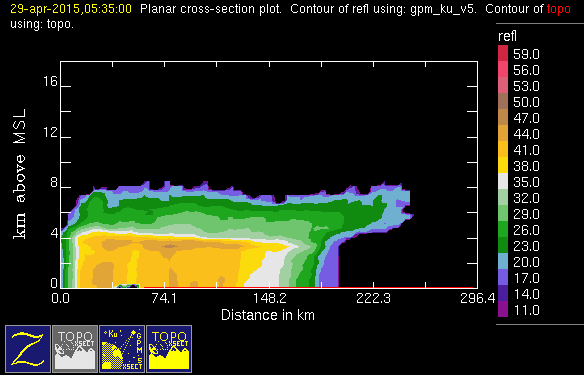This screenshot has width=584, height=375.
Task: Click the red 'topo' title word
Action: (558, 9)
